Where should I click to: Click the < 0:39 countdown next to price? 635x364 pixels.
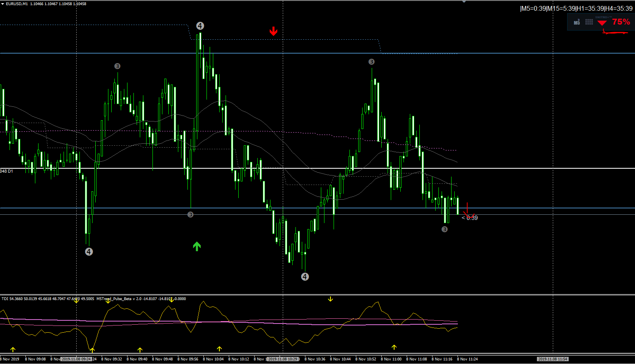click(470, 218)
